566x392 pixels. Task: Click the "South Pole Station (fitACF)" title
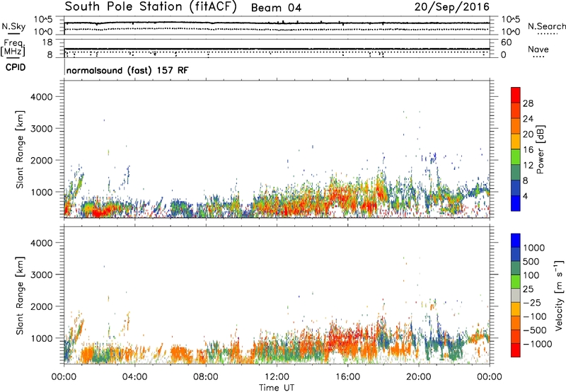[151, 7]
